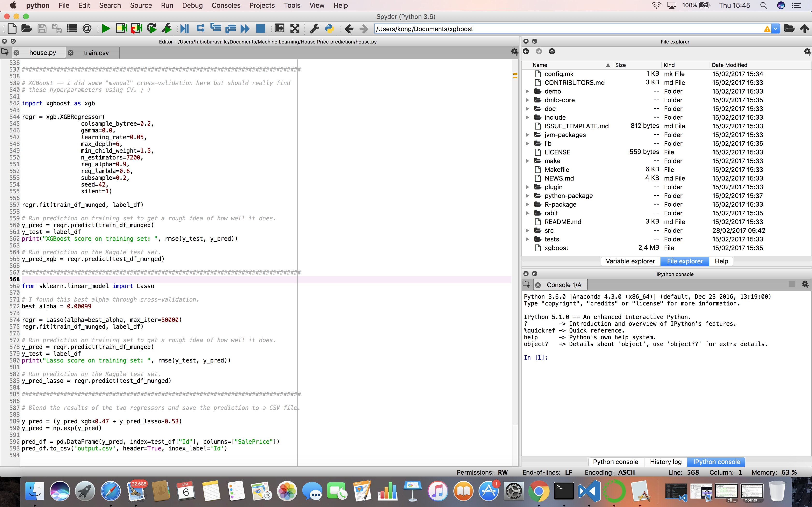Save the current file via toolbar
This screenshot has height=507, width=812.
(42, 29)
